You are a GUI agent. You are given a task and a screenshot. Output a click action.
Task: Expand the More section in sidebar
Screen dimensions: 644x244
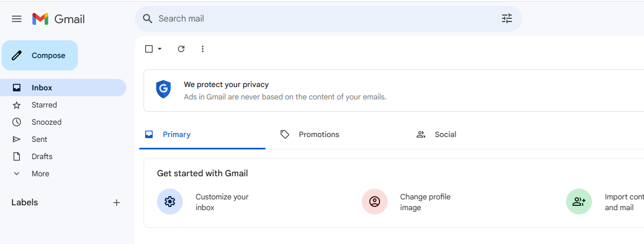point(40,174)
